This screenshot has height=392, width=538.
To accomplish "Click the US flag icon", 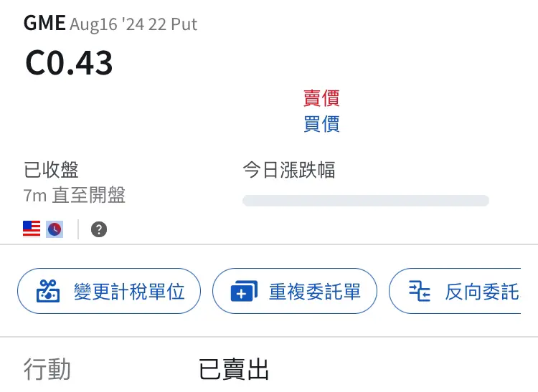I will (32, 229).
